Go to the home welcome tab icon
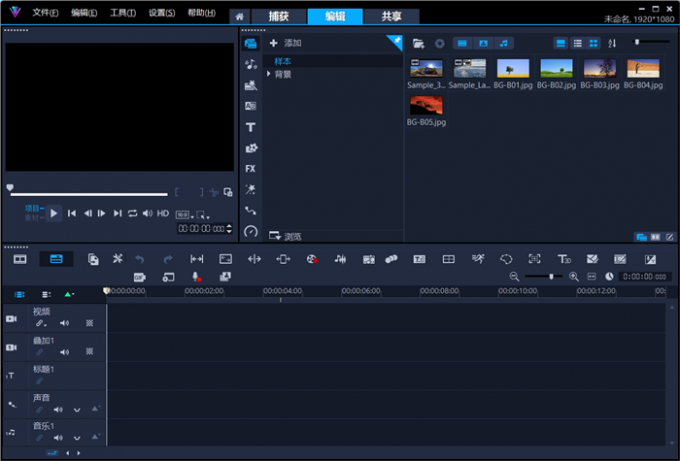This screenshot has height=461, width=680. click(239, 16)
